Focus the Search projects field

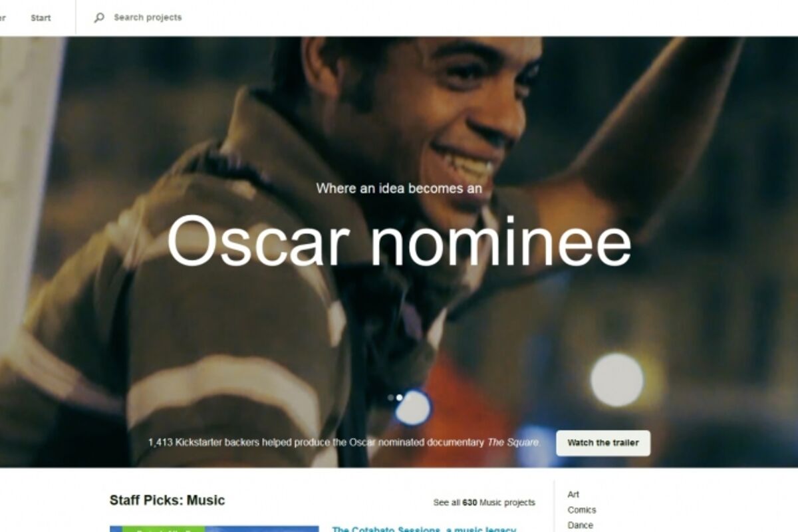(148, 18)
